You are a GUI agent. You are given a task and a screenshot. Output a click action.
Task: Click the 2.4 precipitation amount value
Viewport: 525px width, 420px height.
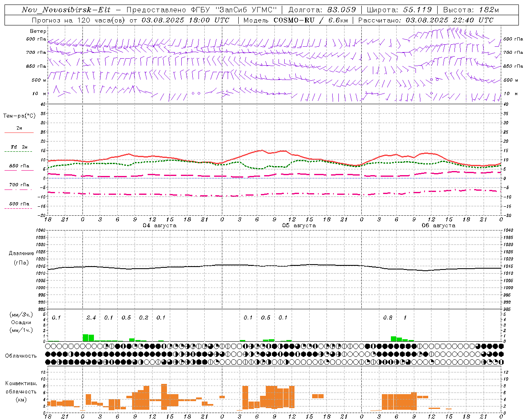point(91,318)
